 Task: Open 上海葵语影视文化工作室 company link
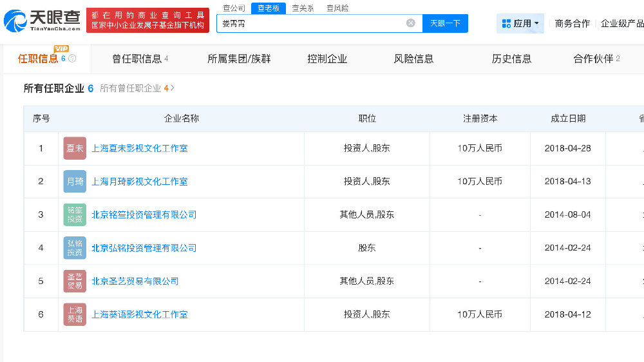(140, 315)
